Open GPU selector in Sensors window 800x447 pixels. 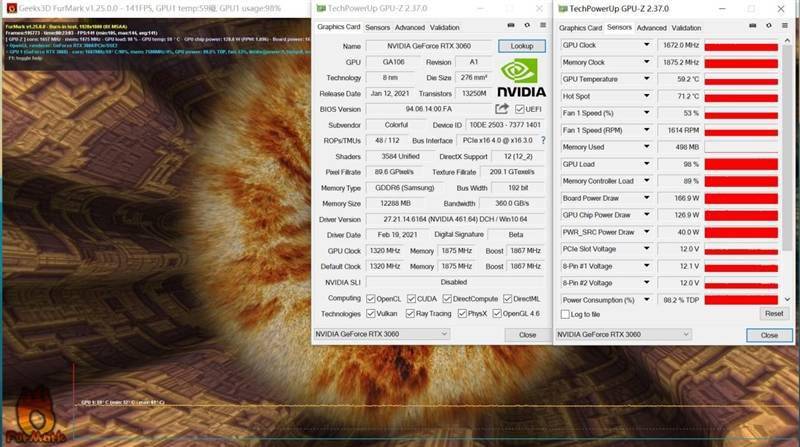623,334
